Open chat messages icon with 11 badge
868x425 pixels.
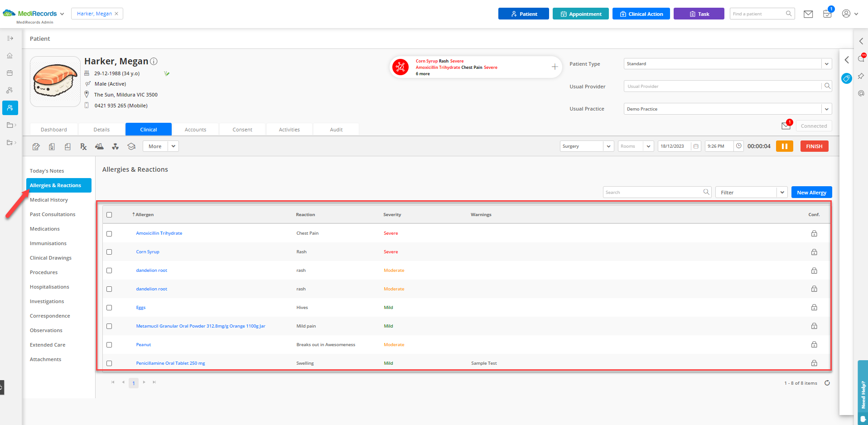tap(861, 58)
